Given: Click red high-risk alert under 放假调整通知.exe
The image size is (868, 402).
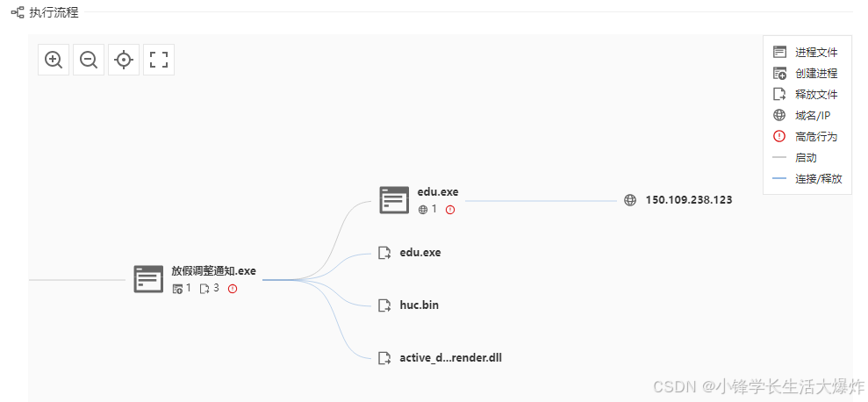Looking at the screenshot, I should click(233, 289).
